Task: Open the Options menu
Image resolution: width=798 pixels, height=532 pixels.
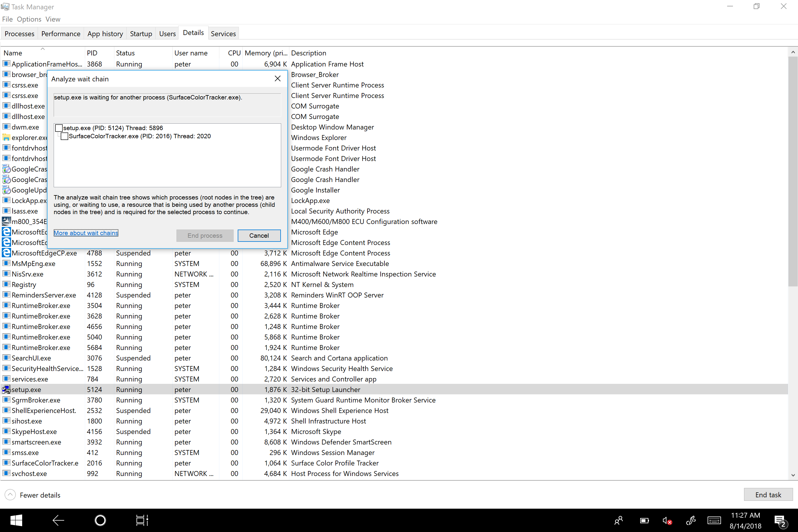Action: coord(29,19)
